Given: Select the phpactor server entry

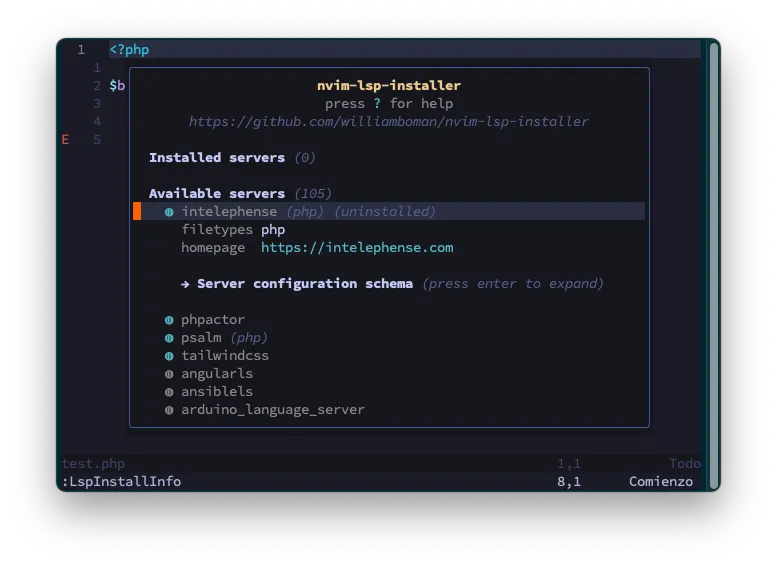Looking at the screenshot, I should point(213,320).
